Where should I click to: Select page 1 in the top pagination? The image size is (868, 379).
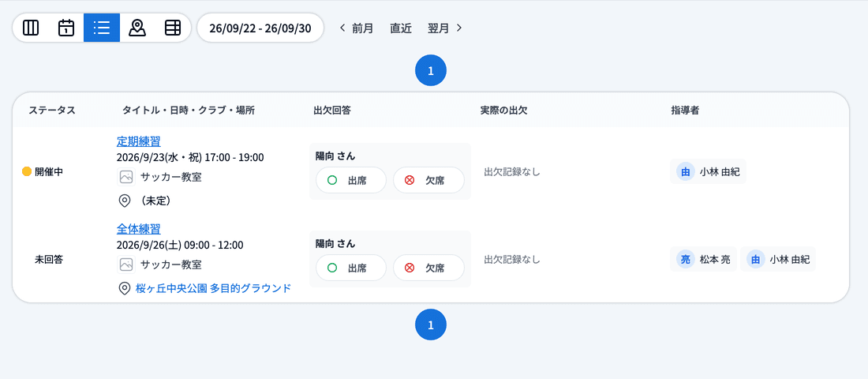click(431, 70)
